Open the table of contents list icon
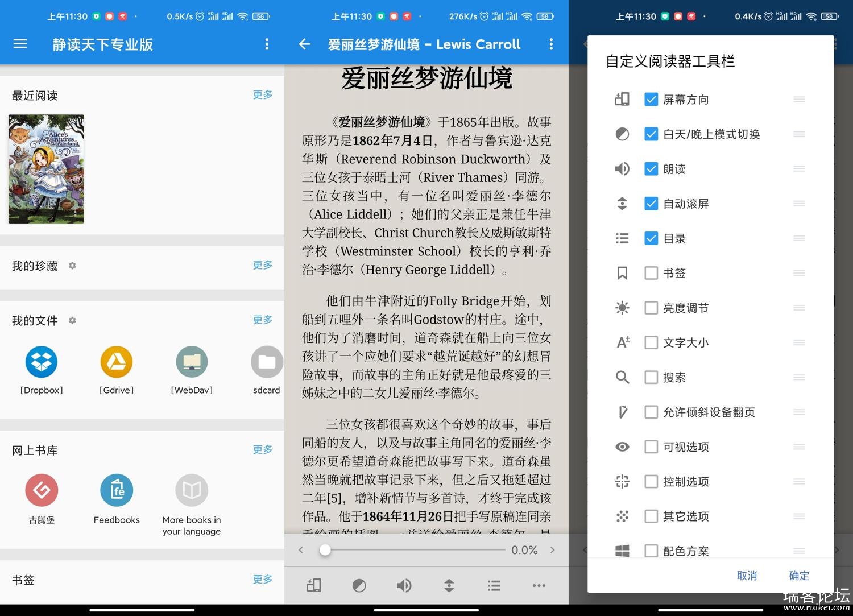 point(494,585)
